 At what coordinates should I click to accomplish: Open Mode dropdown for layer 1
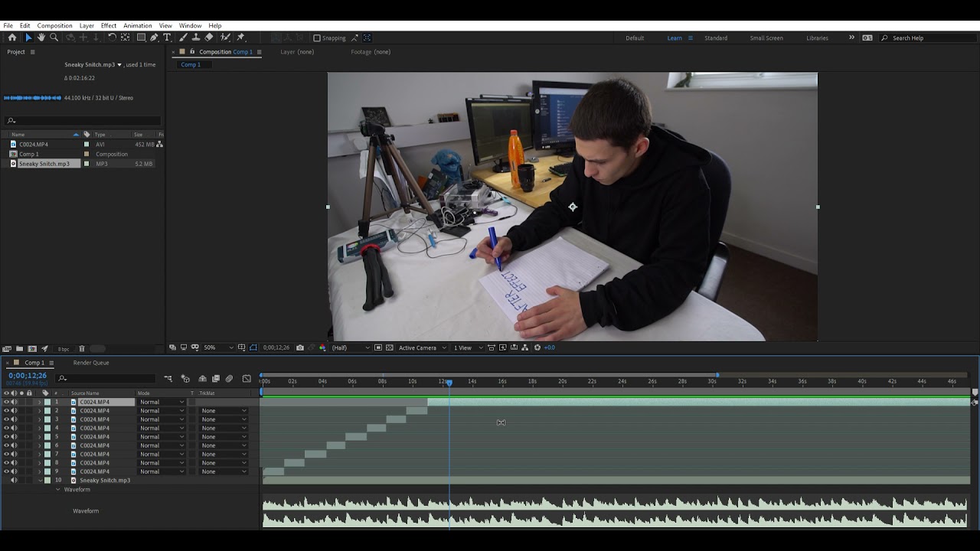click(162, 402)
